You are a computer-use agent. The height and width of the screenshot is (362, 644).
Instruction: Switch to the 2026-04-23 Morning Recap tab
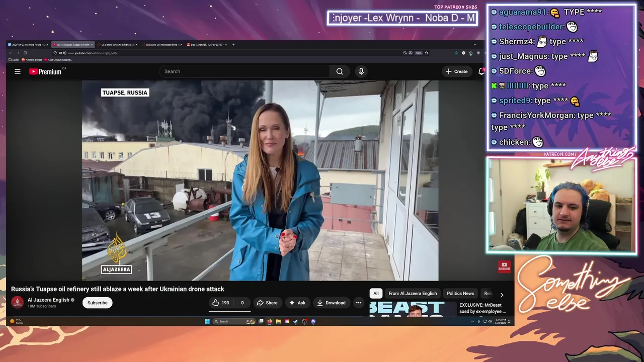[x=29, y=44]
